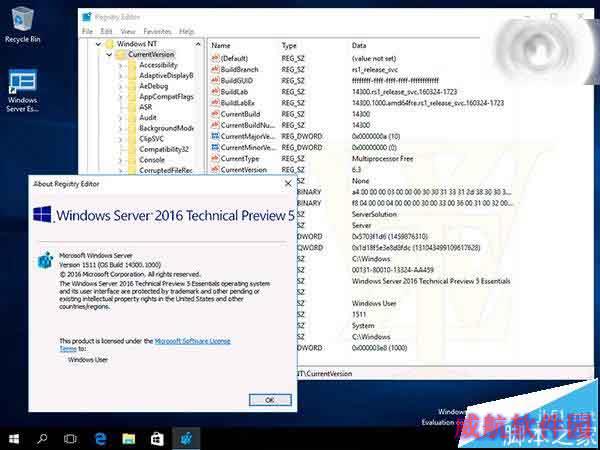The height and width of the screenshot is (450, 600).
Task: Open the Edit menu in Registry Editor
Action: 106,31
